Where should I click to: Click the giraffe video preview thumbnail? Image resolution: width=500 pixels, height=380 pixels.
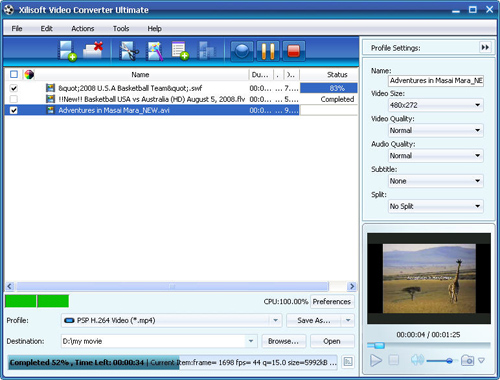click(x=429, y=279)
